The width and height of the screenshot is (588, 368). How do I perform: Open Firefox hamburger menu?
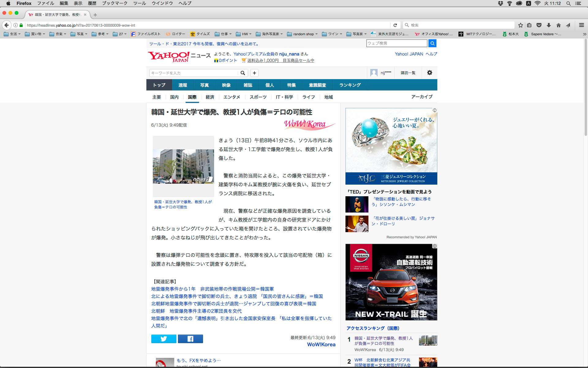pyautogui.click(x=581, y=25)
